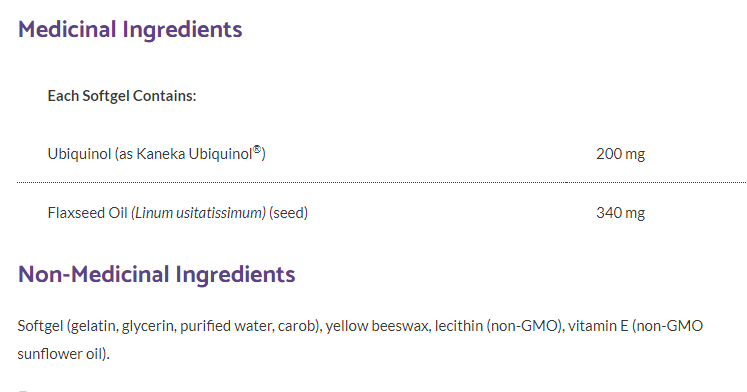Click the registered trademark symbol
This screenshot has height=392, width=747.
coord(257,150)
